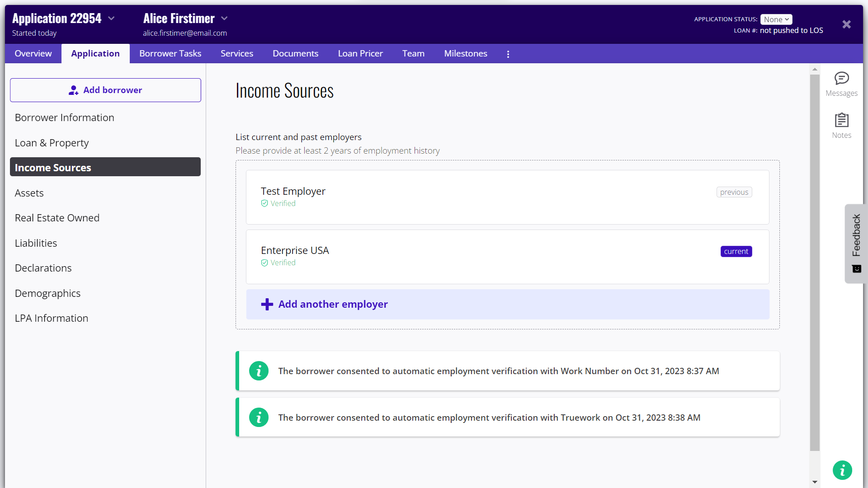Click the Work Number consent info icon
Viewport: 868px width, 488px height.
pyautogui.click(x=259, y=371)
